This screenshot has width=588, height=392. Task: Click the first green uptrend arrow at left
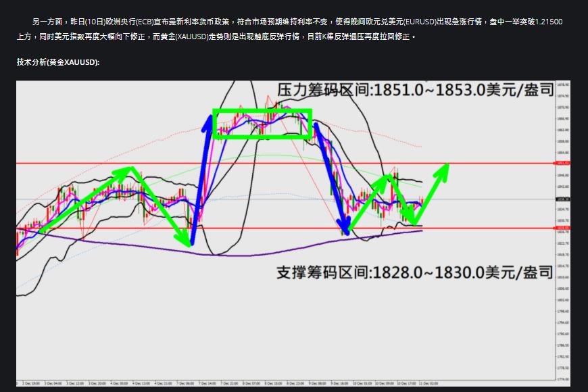(86, 199)
